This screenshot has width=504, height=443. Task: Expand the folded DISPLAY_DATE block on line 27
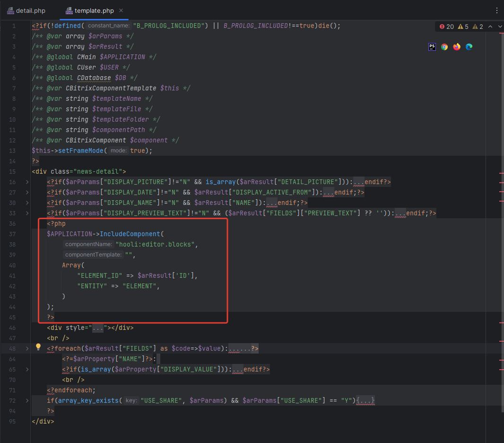coord(27,192)
